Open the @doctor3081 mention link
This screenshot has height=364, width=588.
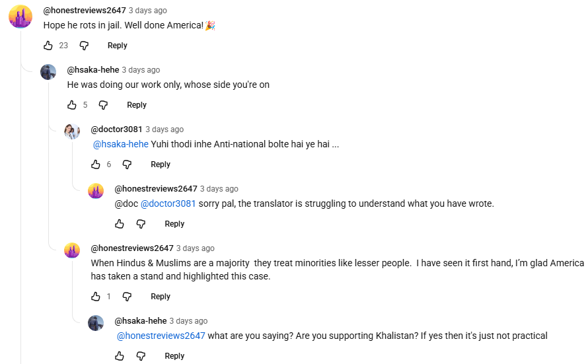168,203
